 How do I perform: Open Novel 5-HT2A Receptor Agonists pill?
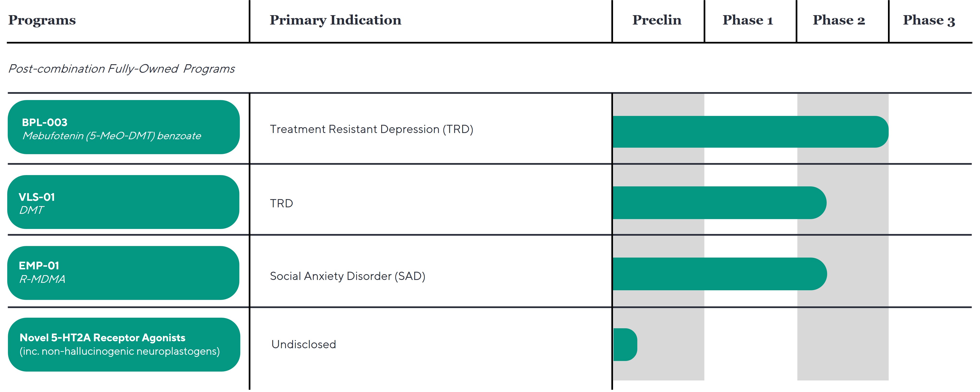click(124, 344)
